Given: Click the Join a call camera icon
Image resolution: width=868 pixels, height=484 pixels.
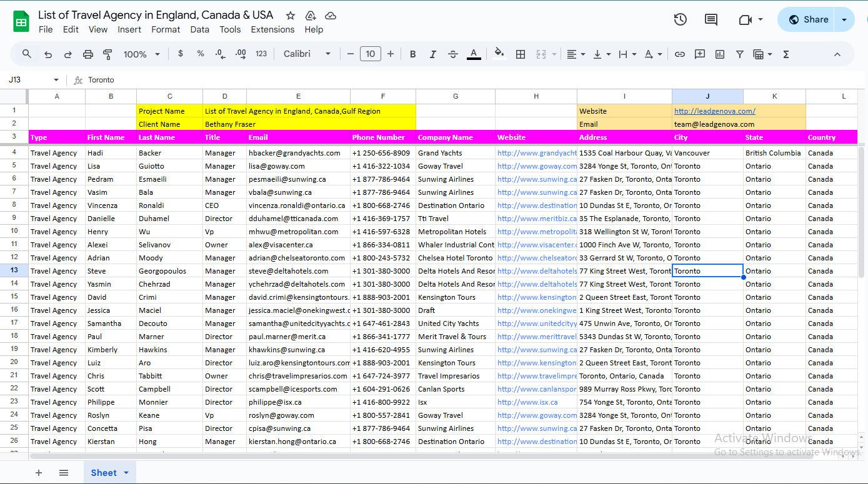Looking at the screenshot, I should pyautogui.click(x=745, y=19).
